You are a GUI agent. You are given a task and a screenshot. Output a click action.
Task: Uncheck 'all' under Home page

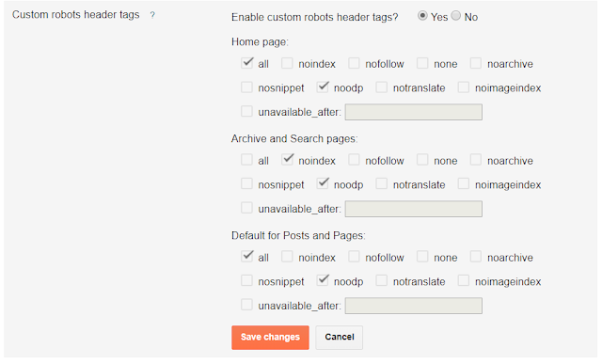click(x=246, y=63)
